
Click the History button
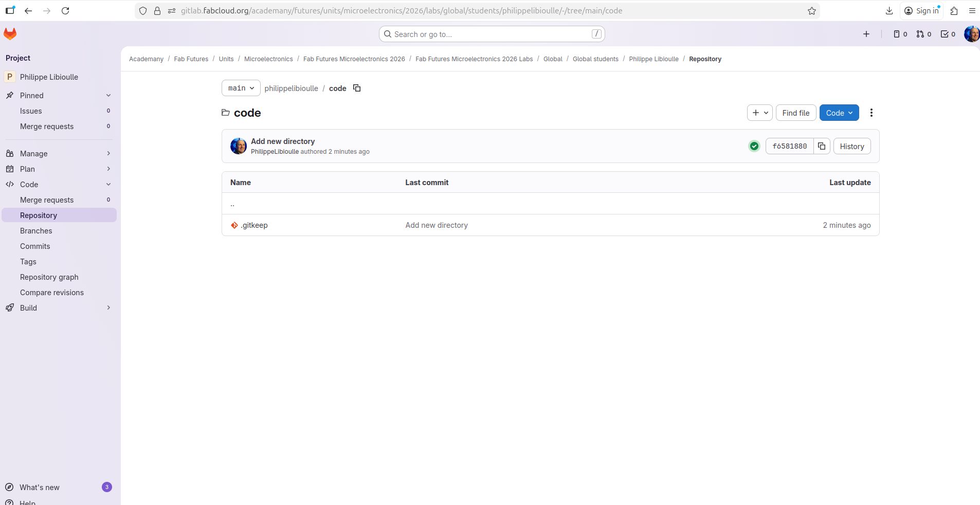pos(851,146)
